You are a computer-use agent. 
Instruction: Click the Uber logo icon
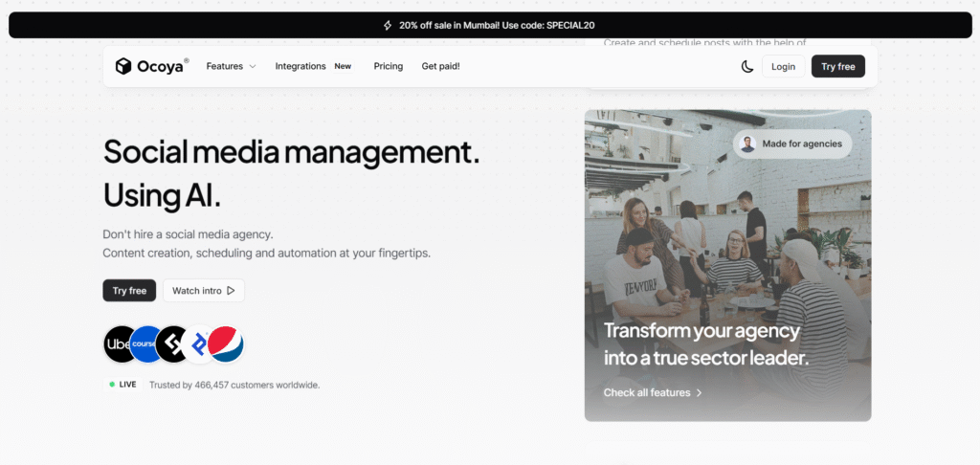coord(120,343)
